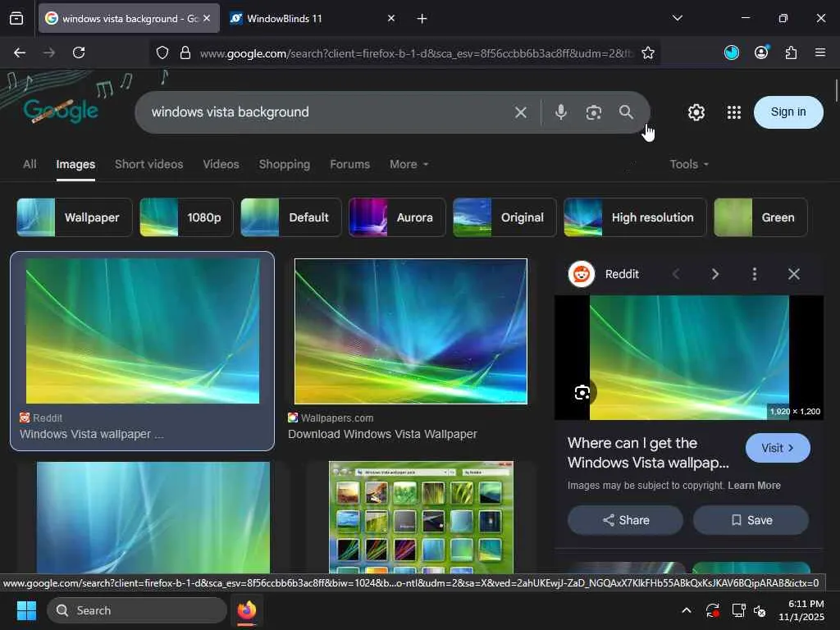Open the wallpaper pack grid thumbnail
This screenshot has width=840, height=630.
[421, 517]
